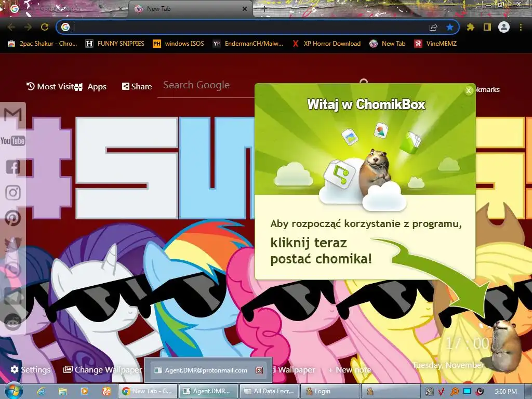This screenshot has width=532, height=399.
Task: Click the red V tray icon
Action: pos(441,392)
